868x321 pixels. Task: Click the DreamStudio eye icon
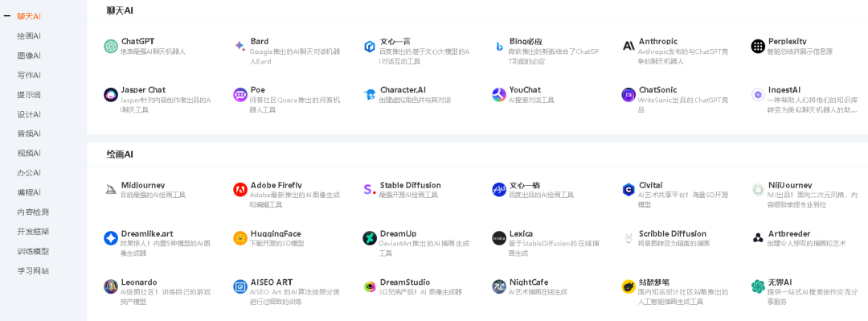[x=370, y=286]
